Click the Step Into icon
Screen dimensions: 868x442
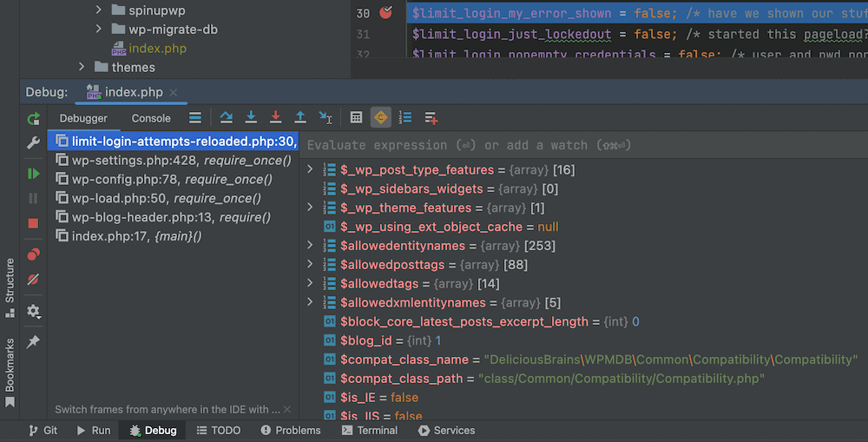coord(251,118)
